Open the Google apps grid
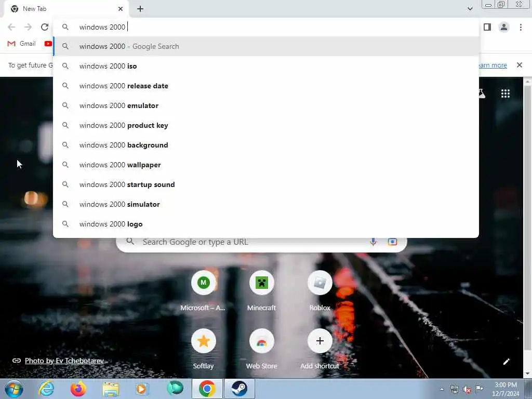The height and width of the screenshot is (399, 532). pos(506,94)
